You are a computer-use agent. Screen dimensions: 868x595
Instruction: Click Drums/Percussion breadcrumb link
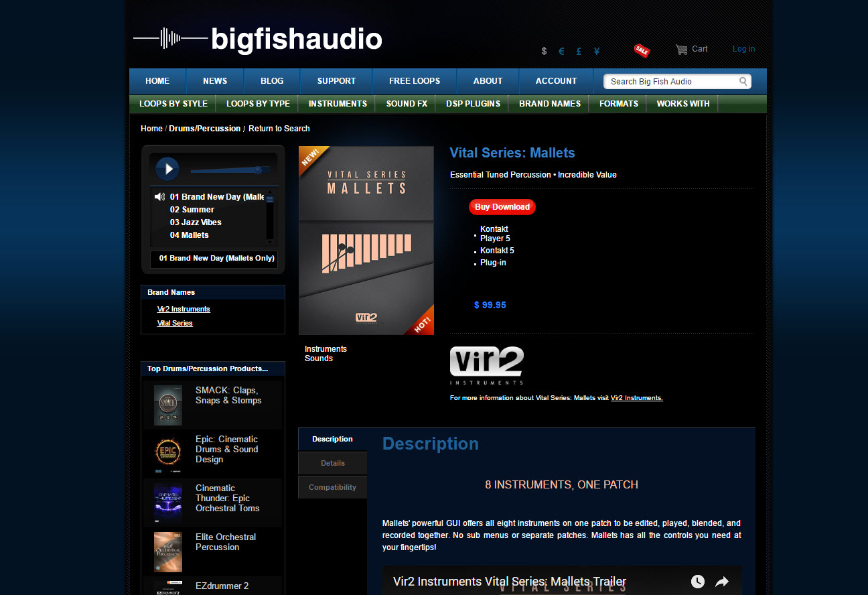click(x=204, y=129)
